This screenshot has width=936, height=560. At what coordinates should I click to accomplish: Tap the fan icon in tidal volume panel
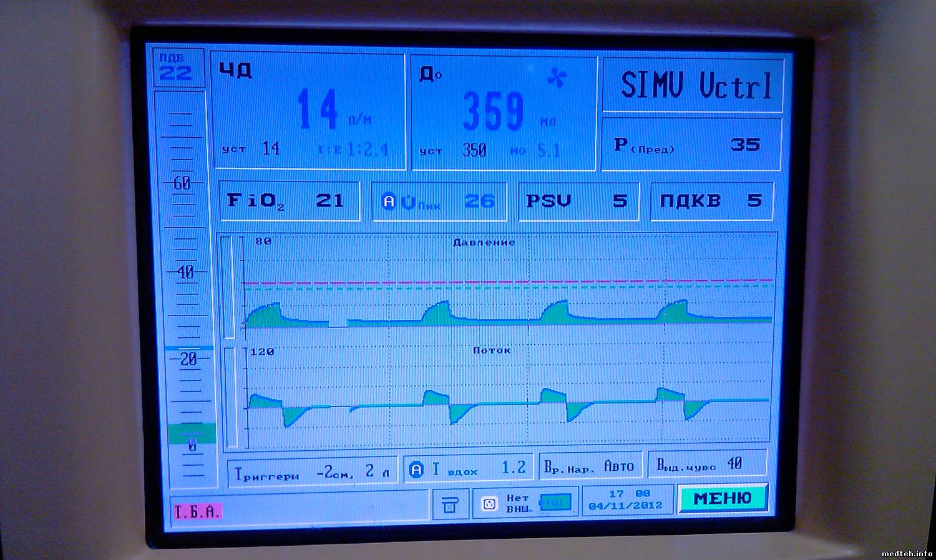click(555, 78)
